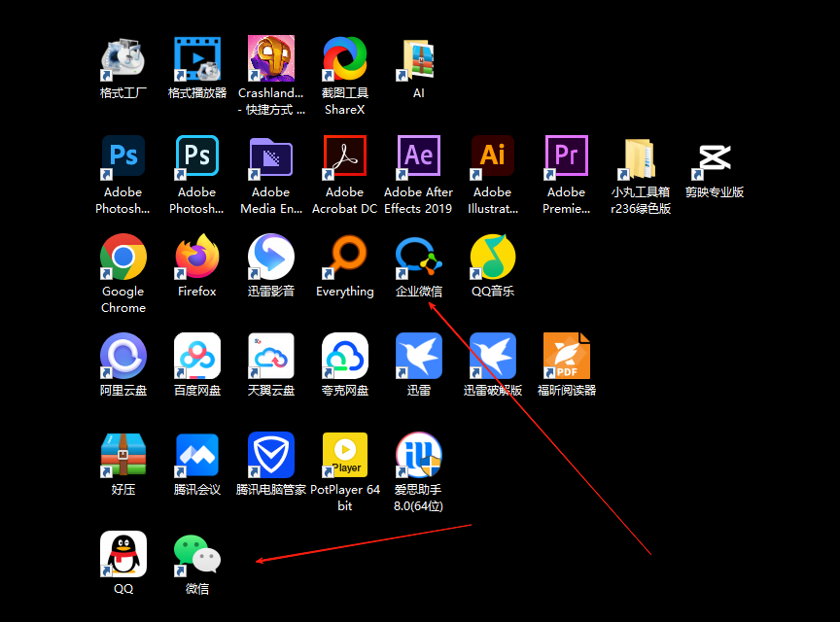840x622 pixels.
Task: Select the 格式工厂 desktop shortcut
Action: click(123, 59)
